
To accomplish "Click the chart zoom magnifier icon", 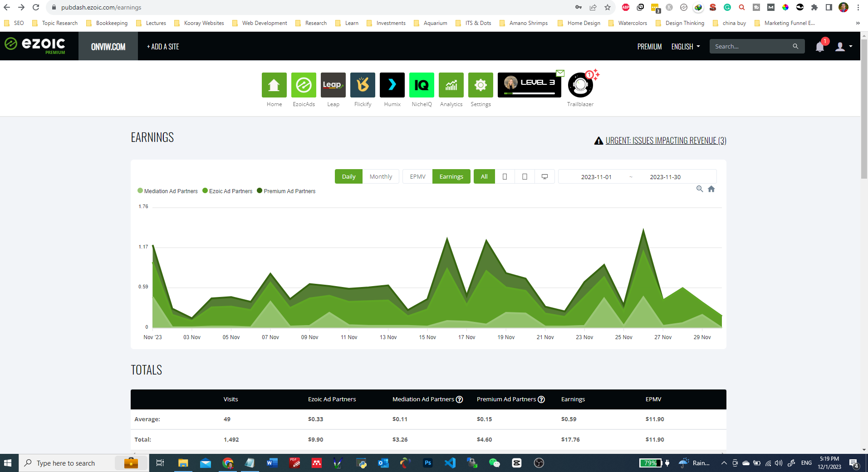I will coord(700,189).
